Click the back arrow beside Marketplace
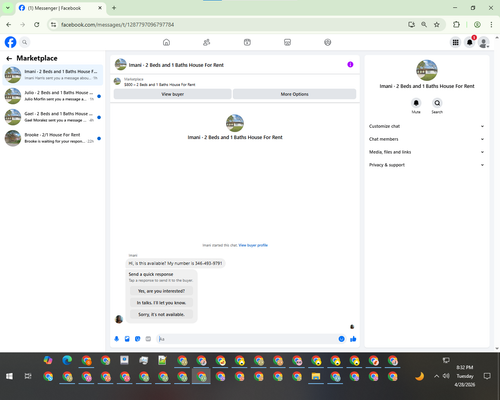Screen dimensions: 500x400 9,58
